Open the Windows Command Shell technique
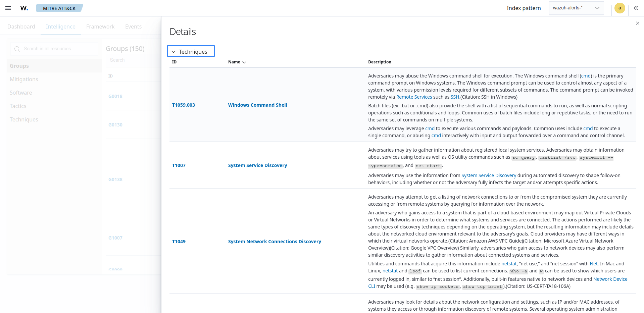The height and width of the screenshot is (313, 644). tap(257, 105)
